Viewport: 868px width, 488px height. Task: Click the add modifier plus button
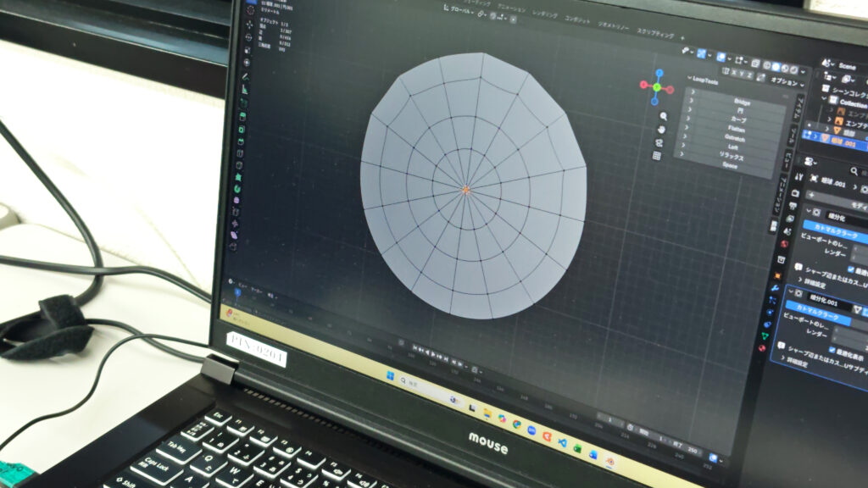(x=813, y=196)
